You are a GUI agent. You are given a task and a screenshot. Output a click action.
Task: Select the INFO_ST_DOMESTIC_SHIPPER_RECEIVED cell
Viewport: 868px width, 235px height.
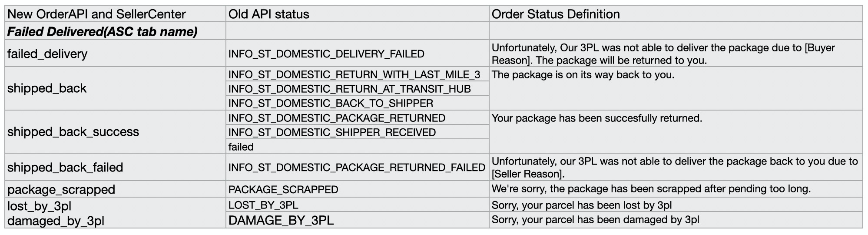(358, 132)
